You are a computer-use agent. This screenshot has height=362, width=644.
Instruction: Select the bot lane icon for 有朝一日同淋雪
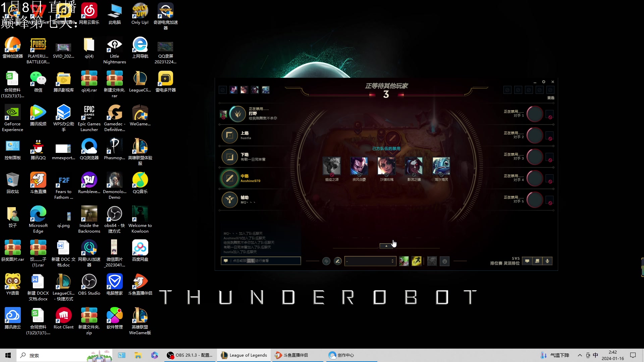(x=230, y=157)
